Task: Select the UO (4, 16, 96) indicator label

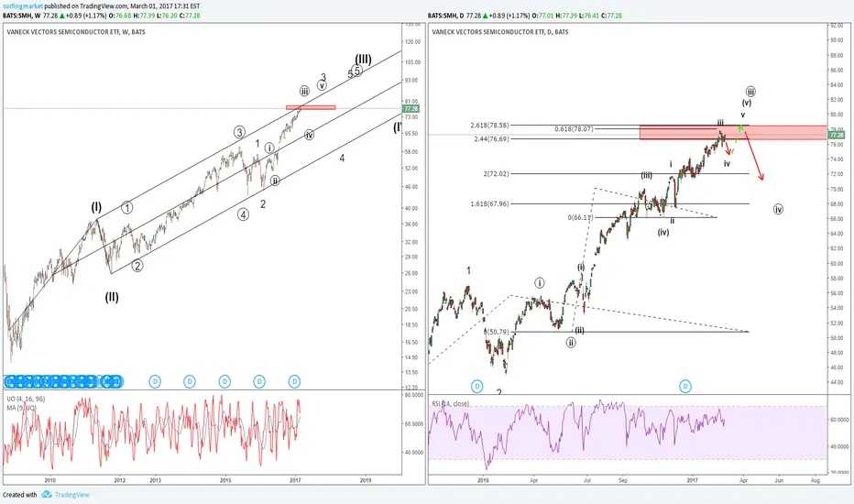Action: tap(26, 399)
